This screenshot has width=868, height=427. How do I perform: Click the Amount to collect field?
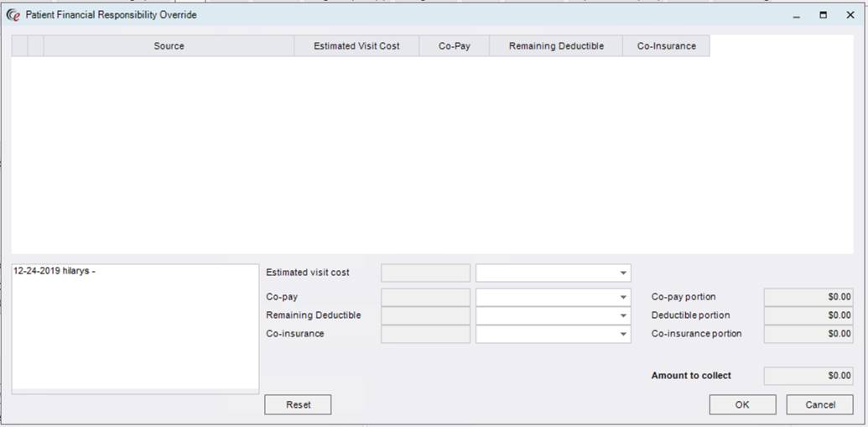(808, 376)
